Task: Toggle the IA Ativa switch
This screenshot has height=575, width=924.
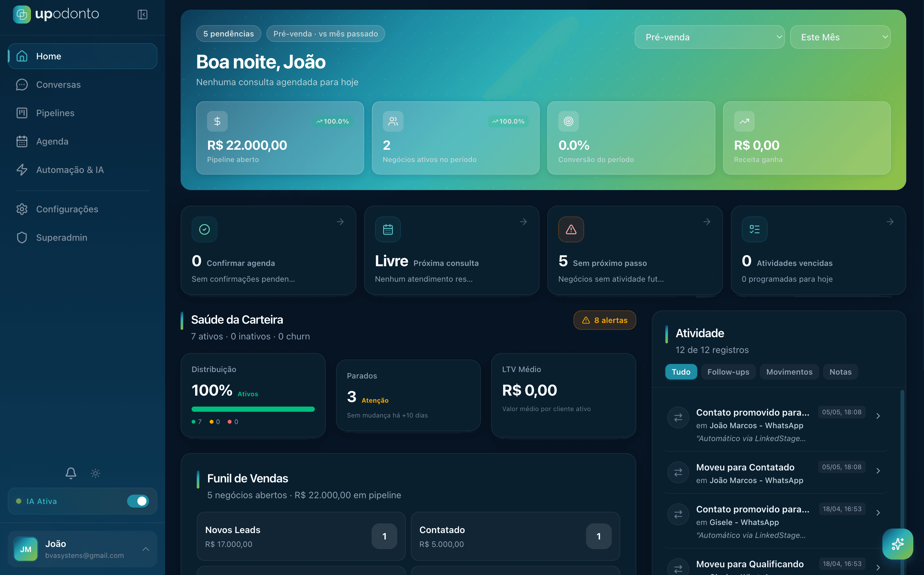Action: [138, 501]
